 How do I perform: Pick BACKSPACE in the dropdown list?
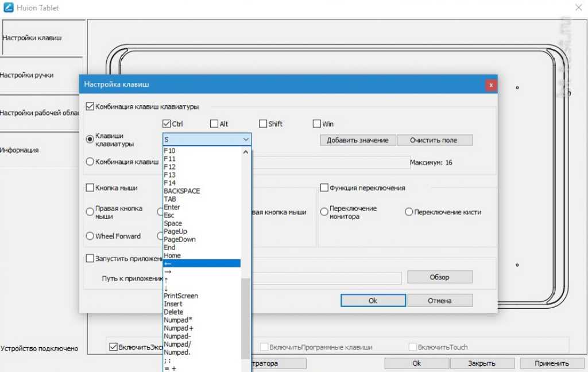(x=181, y=191)
